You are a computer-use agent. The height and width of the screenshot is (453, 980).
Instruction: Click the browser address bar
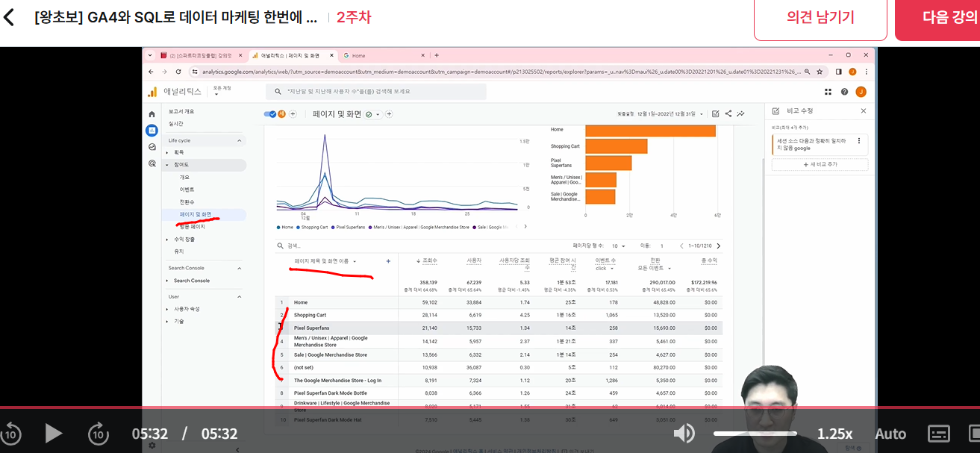pyautogui.click(x=500, y=72)
